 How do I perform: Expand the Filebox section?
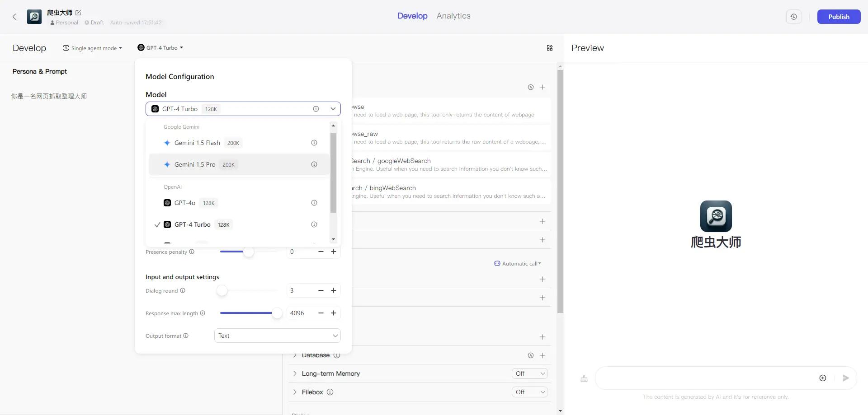click(x=295, y=392)
